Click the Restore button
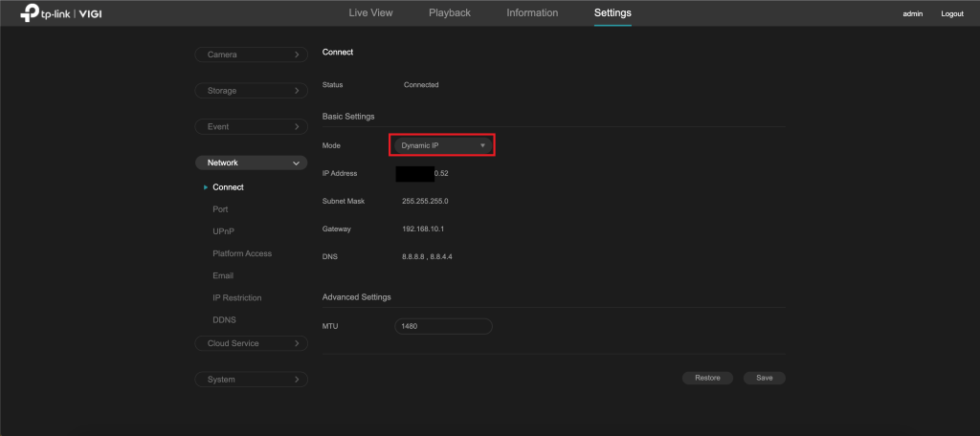The width and height of the screenshot is (980, 436). tap(707, 378)
